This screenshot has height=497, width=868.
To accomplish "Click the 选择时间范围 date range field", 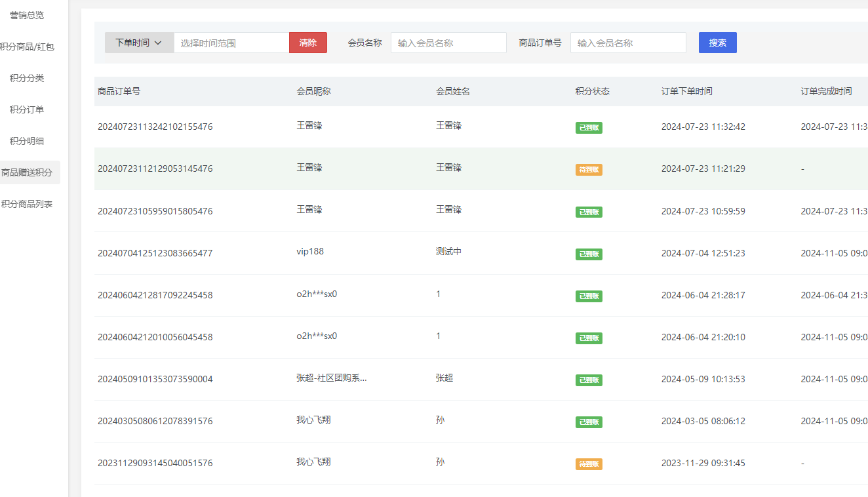I will point(231,43).
